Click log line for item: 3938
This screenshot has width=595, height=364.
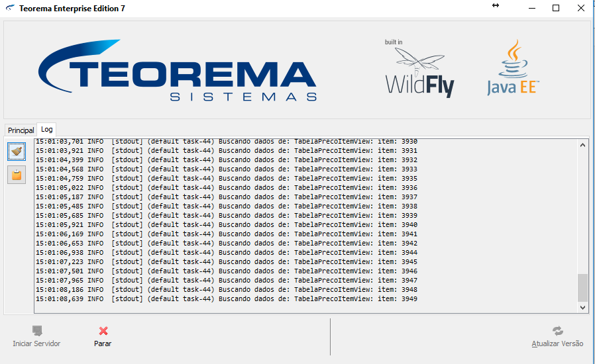point(227,206)
